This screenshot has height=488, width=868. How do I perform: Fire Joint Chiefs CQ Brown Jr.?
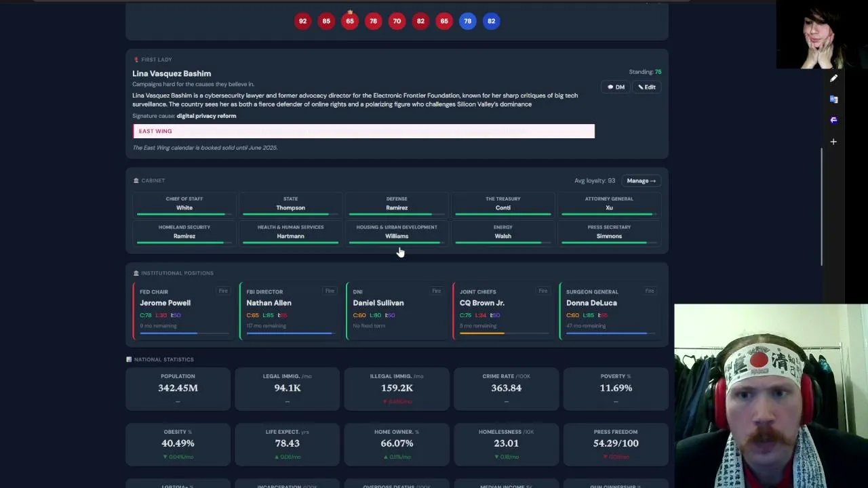542,291
